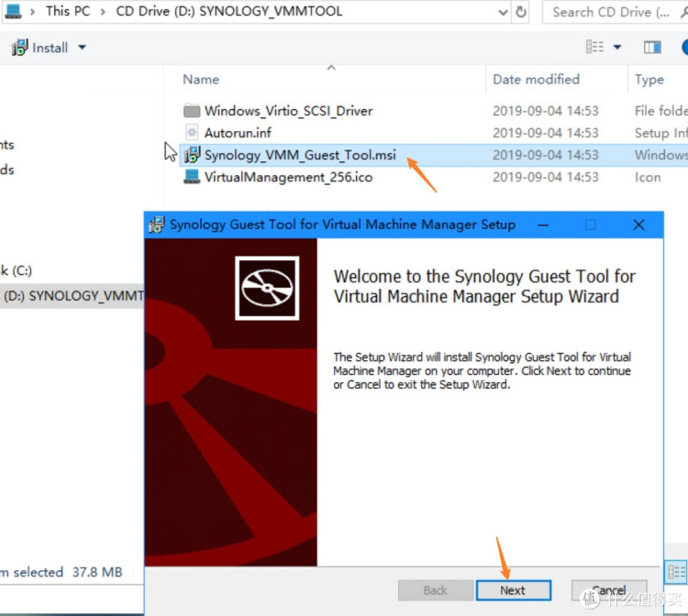This screenshot has height=616, width=688.
Task: Click the Search CD Drive field
Action: tap(615, 12)
